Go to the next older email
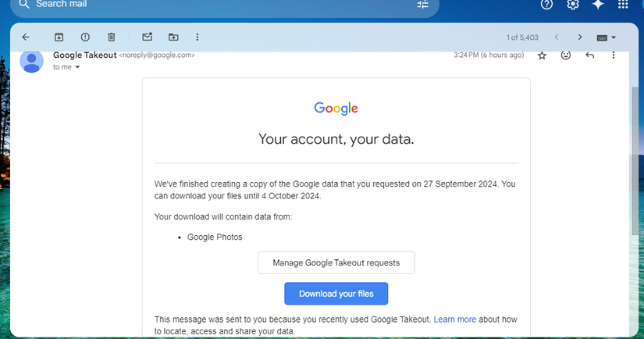The width and height of the screenshot is (644, 339). (580, 37)
